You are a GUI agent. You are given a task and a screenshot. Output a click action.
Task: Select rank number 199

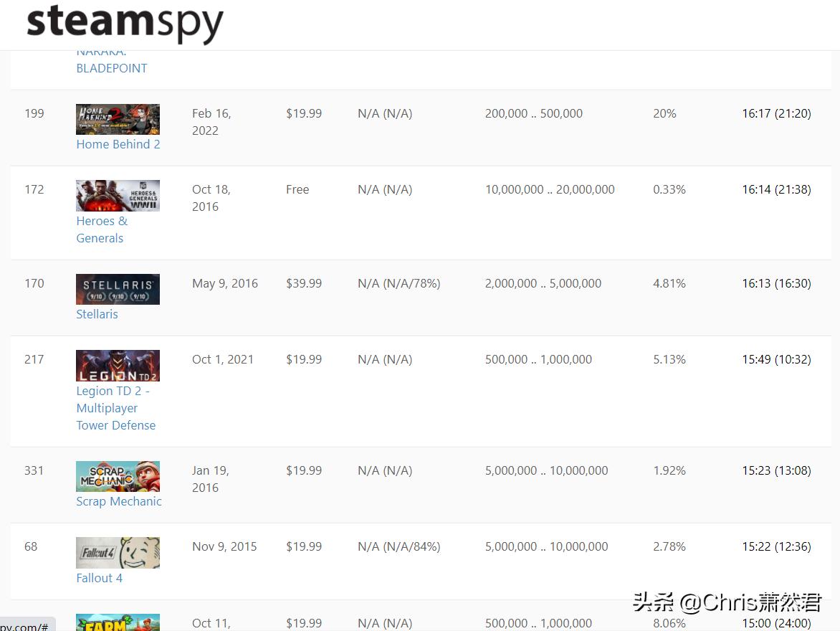pyautogui.click(x=34, y=114)
